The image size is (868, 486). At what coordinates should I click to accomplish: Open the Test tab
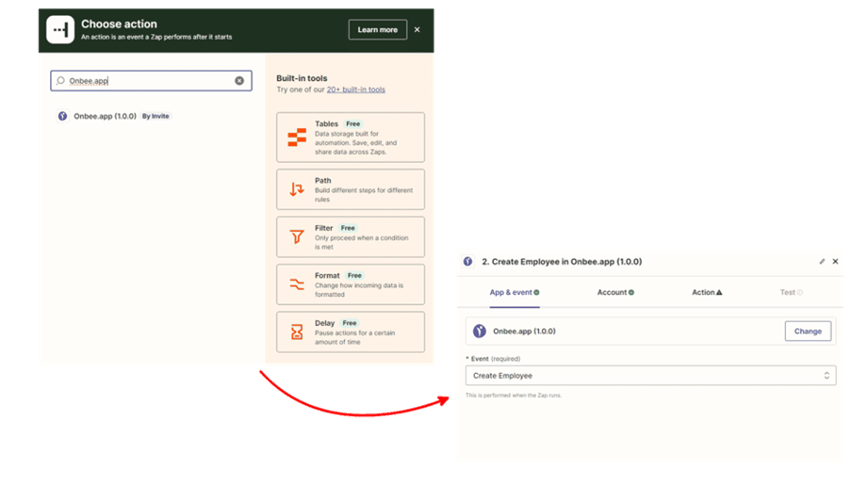coord(791,293)
